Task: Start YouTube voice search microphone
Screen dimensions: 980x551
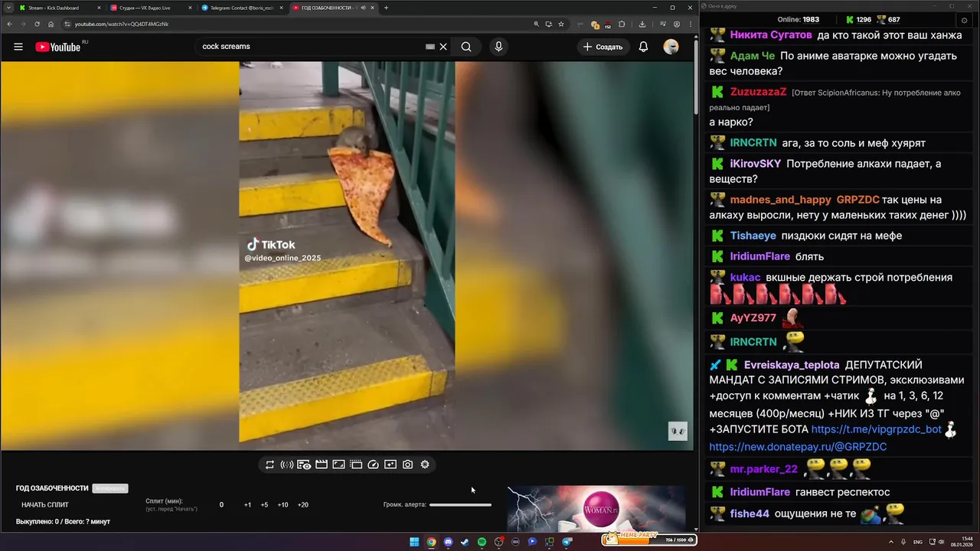Action: click(x=498, y=47)
